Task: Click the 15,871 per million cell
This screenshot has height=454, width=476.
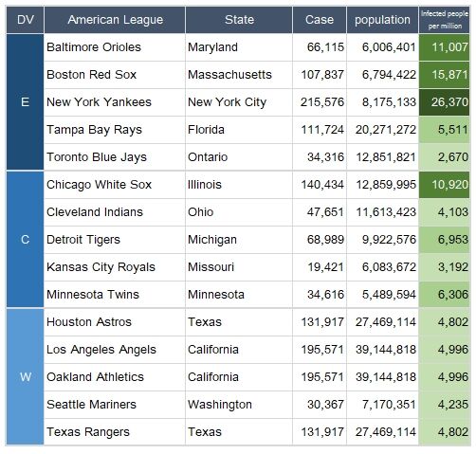Action: click(445, 75)
